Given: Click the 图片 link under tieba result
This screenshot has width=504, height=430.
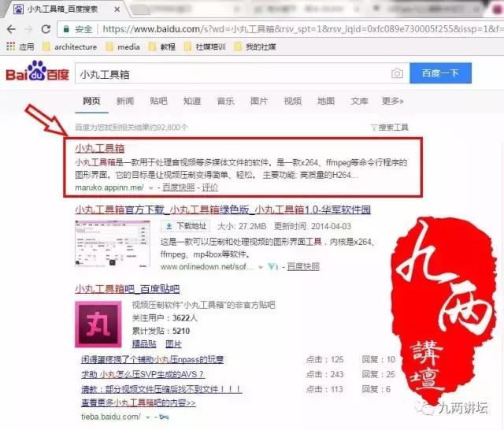Looking at the screenshot, I should (173, 344).
